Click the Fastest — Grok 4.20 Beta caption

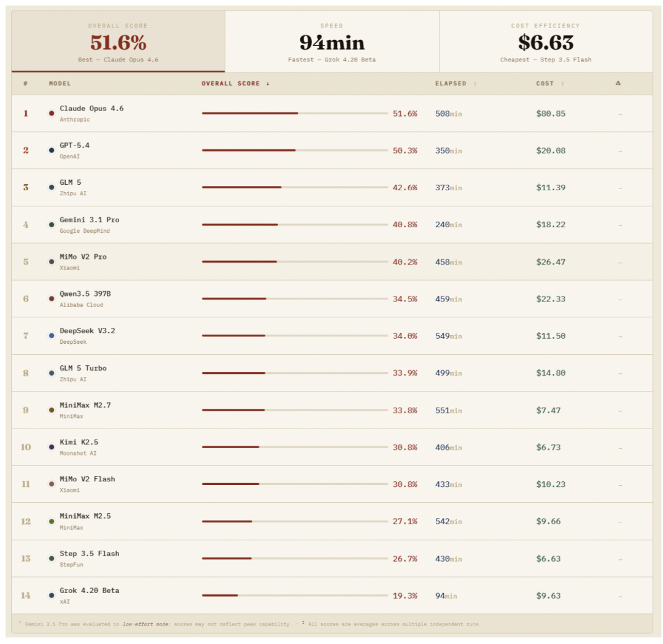(x=332, y=60)
